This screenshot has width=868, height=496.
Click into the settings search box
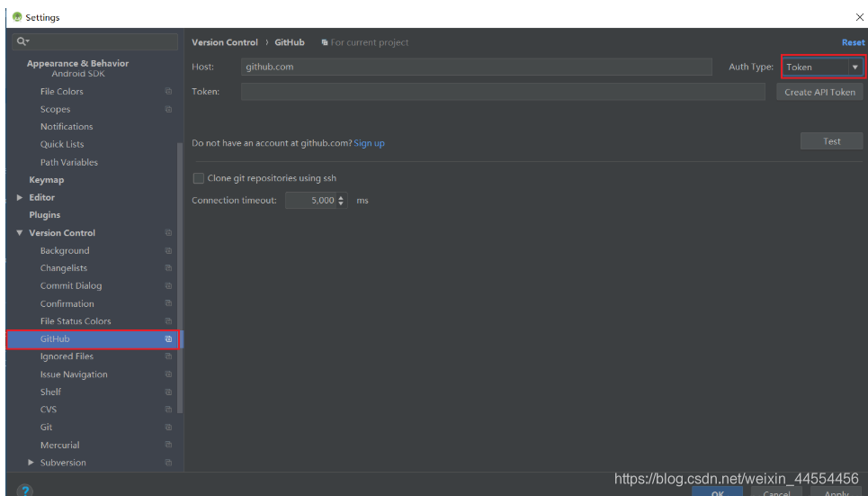[x=95, y=41]
